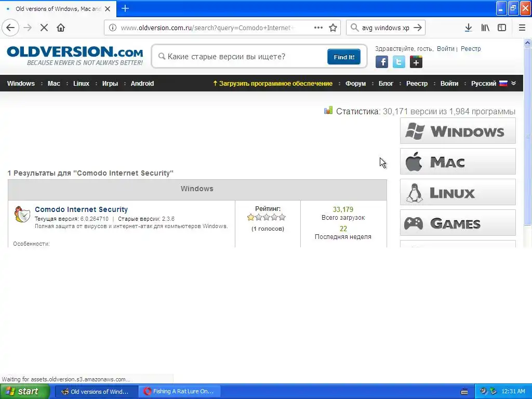
Task: Go back to the previous page
Action: 10,28
